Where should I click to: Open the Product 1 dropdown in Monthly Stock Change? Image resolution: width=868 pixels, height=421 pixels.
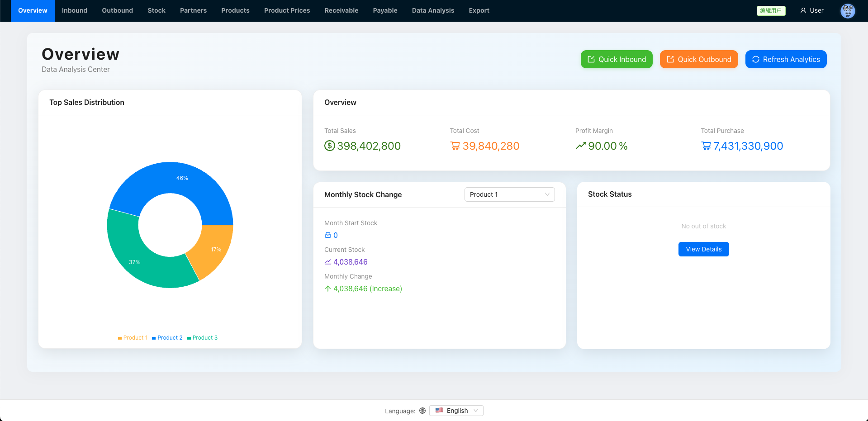(509, 194)
